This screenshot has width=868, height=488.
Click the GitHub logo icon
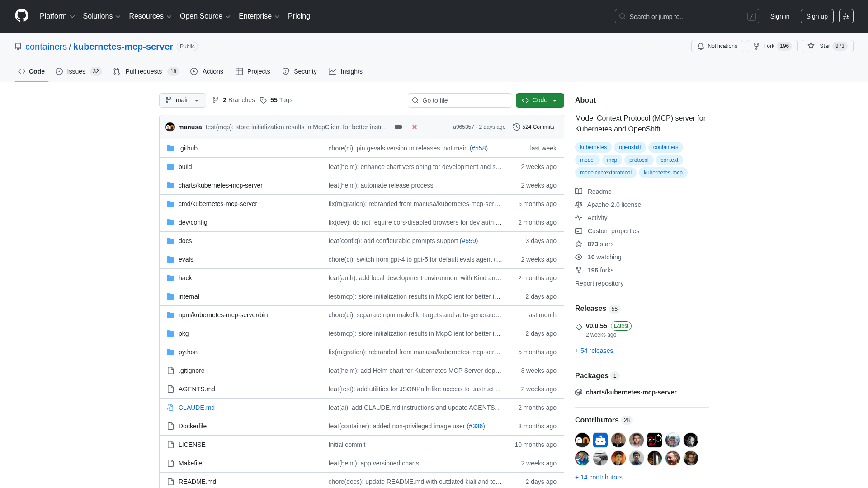[22, 16]
